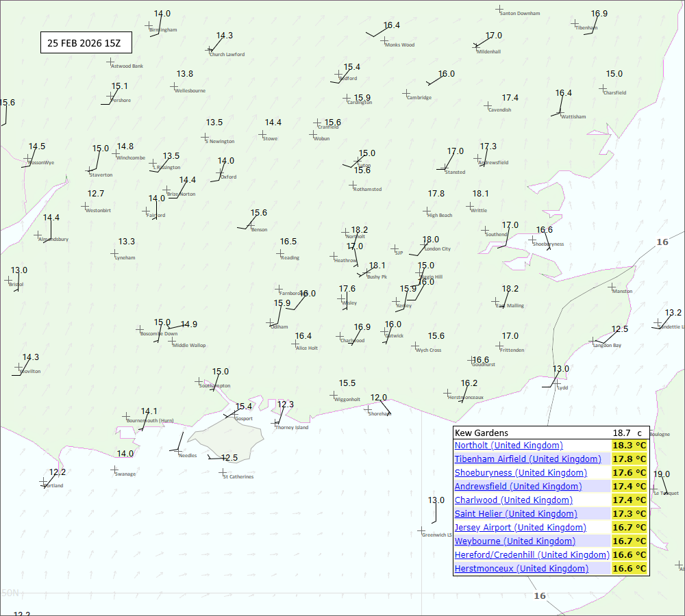Click the yellow 18.3 °C temperature cell
This screenshot has width=685, height=616.
(630, 446)
